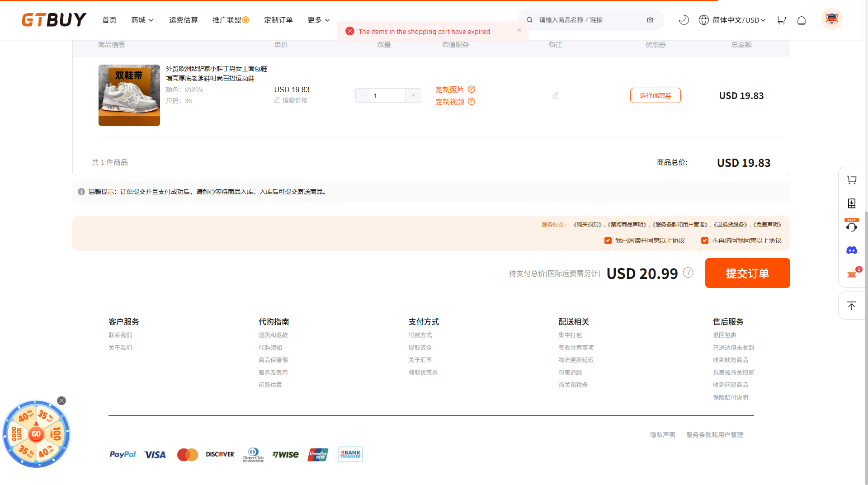Open 《免责声明》 agreement link

767,225
